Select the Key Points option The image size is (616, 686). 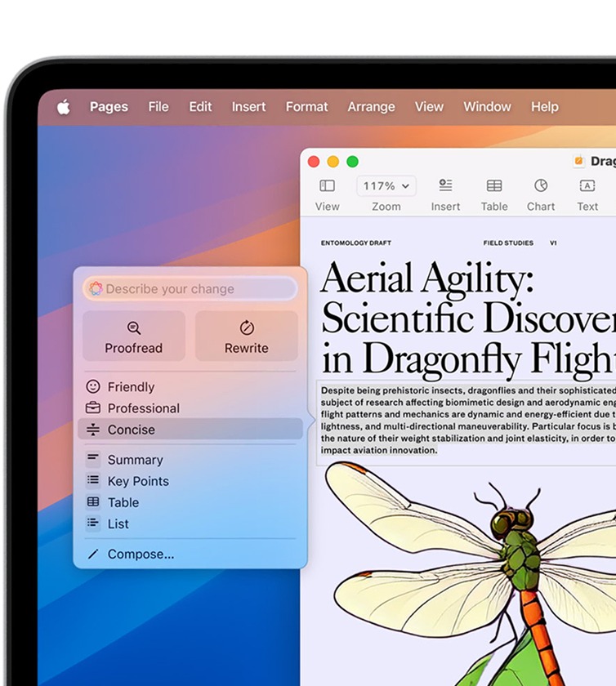(x=190, y=481)
